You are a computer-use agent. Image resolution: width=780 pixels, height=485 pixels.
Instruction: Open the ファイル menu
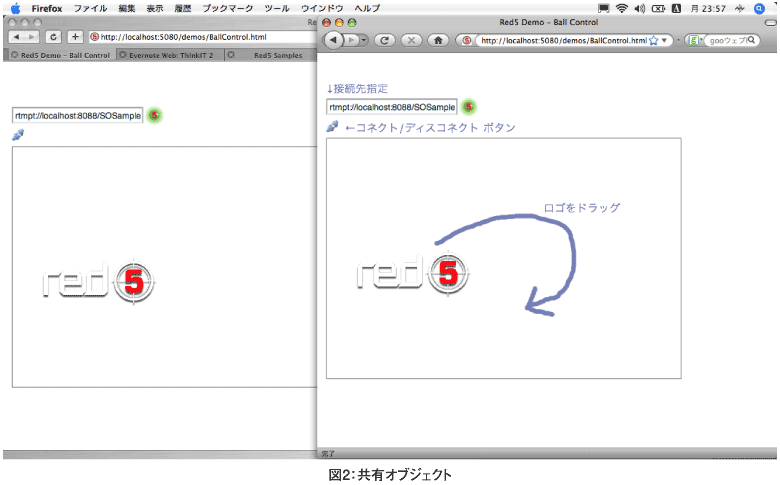91,8
